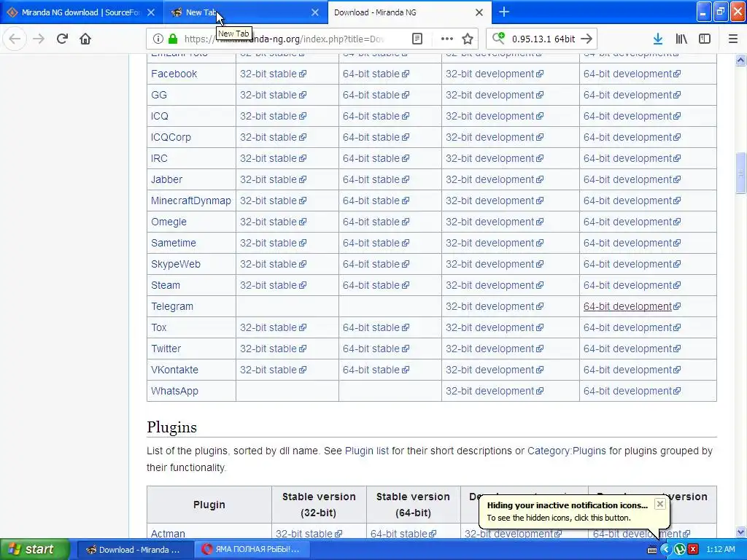
Task: Open WhatsApp 32-bit development link
Action: pos(495,391)
